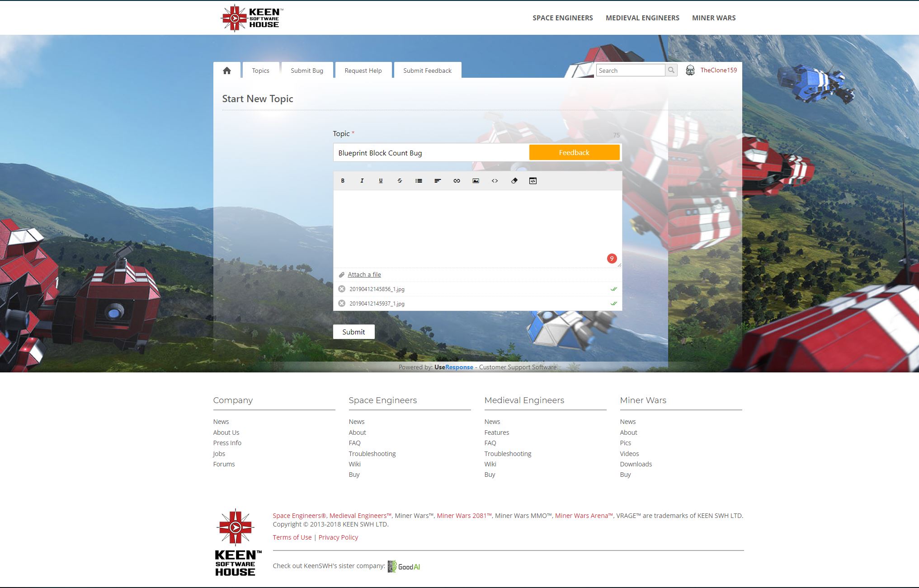
Task: Toggle underline formatting
Action: click(381, 181)
